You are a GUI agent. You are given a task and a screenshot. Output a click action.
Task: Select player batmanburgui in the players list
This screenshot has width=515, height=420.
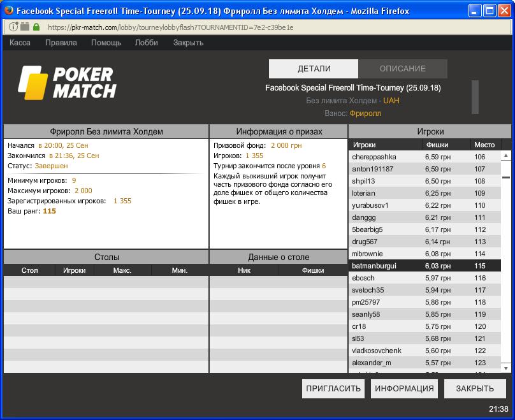coord(424,266)
